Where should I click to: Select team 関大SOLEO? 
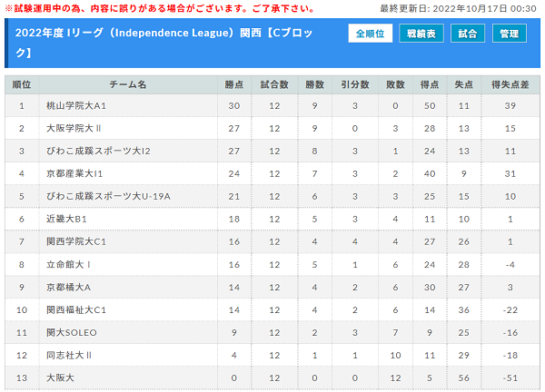tap(72, 333)
